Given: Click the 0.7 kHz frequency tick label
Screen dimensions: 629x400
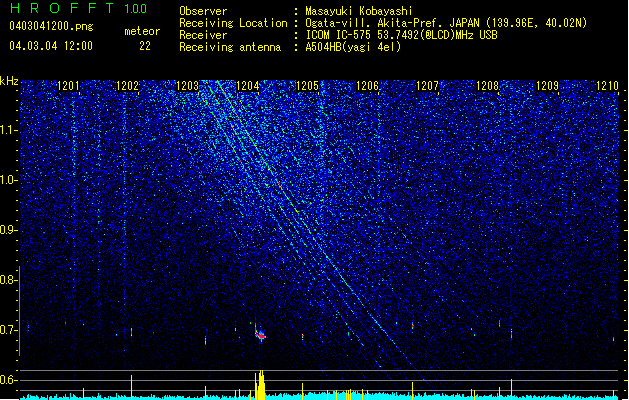Looking at the screenshot, I should click(x=8, y=330).
